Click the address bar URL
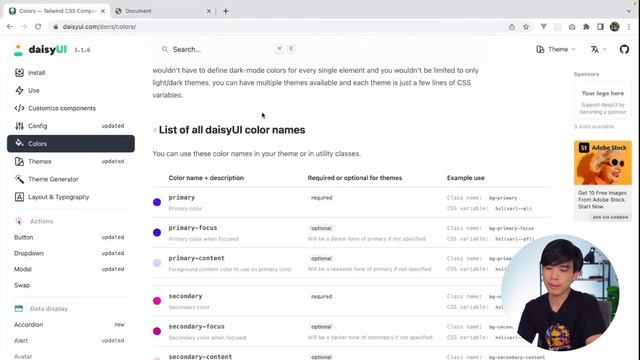 click(99, 27)
